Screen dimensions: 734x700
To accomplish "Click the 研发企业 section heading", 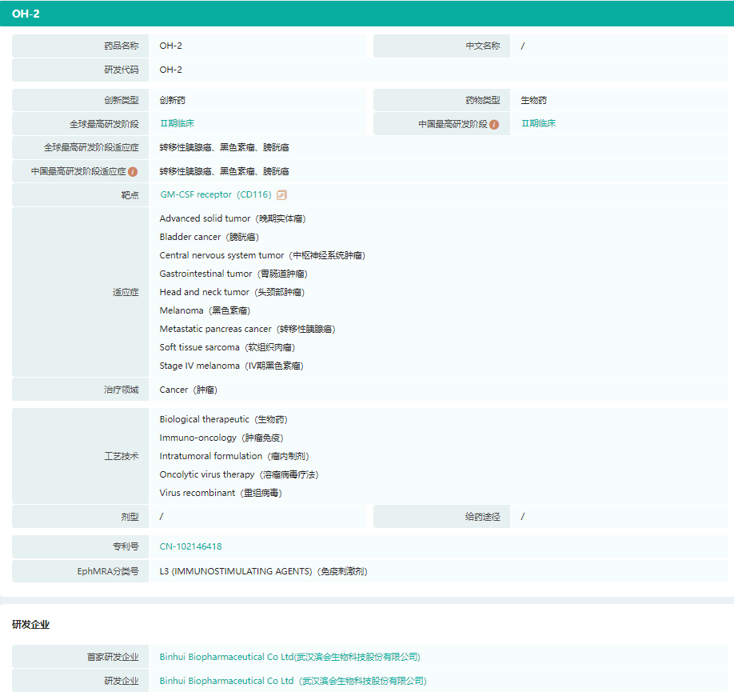I will (x=30, y=625).
